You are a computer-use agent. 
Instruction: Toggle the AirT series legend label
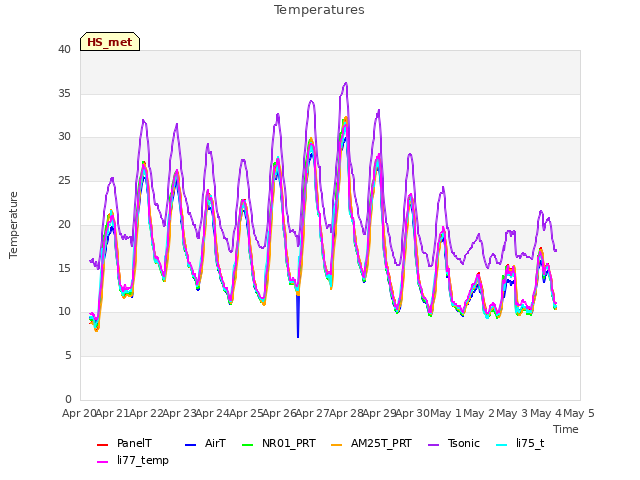pos(215,443)
